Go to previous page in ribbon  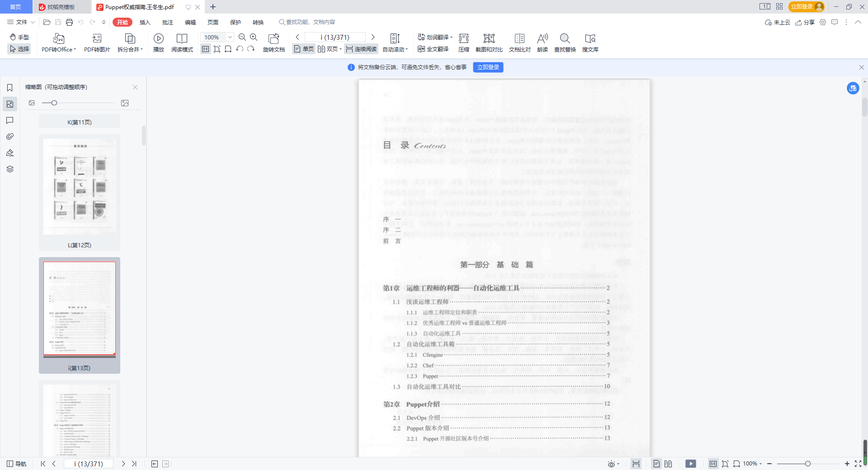point(297,37)
